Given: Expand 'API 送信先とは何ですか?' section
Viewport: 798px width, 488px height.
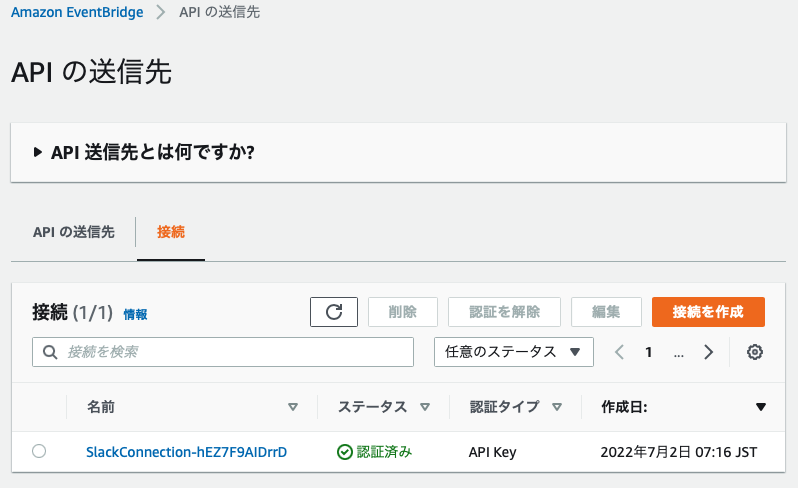Looking at the screenshot, I should tap(144, 152).
